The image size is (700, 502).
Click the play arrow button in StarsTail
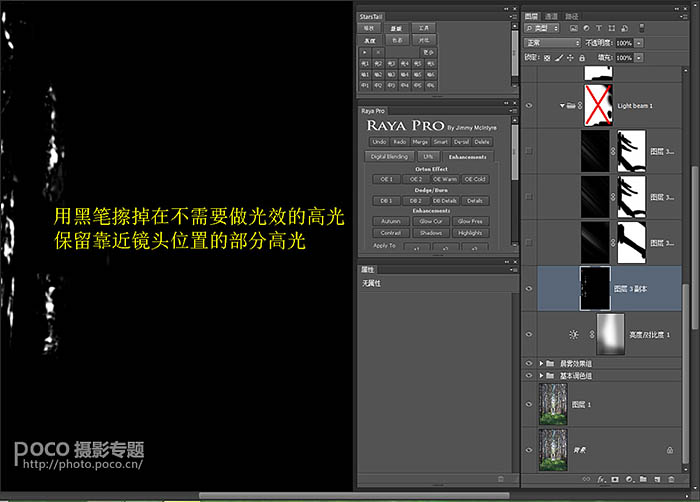[x=365, y=52]
